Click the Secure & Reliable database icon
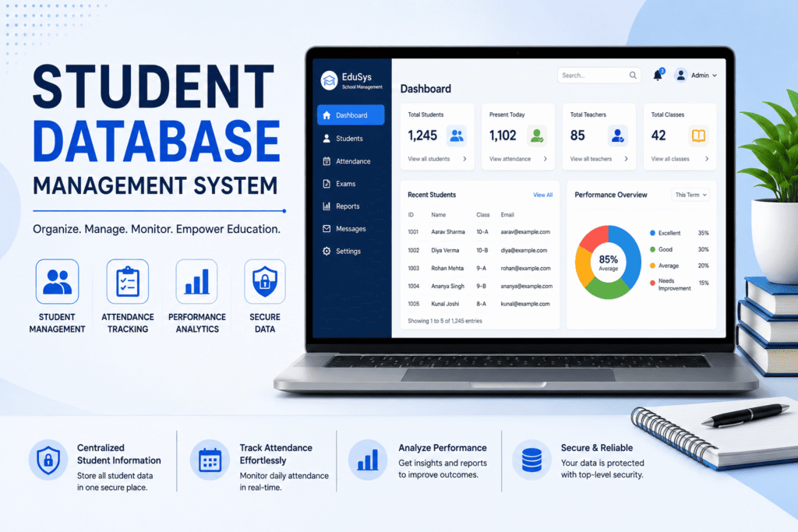Viewport: 798px width, 532px height. (x=531, y=460)
